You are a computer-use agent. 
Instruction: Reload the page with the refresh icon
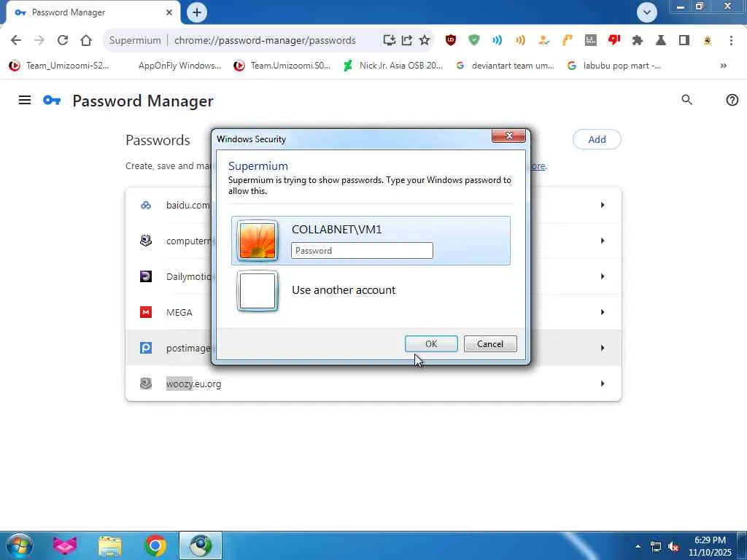click(63, 41)
